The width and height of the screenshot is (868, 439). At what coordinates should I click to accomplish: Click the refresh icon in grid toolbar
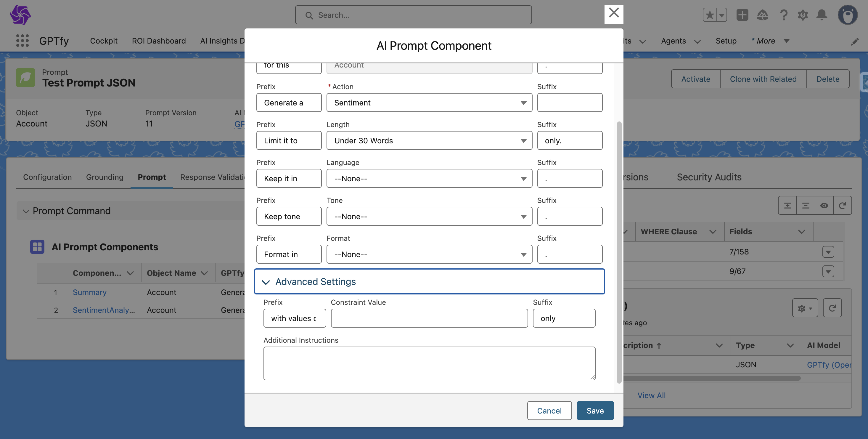pyautogui.click(x=842, y=205)
